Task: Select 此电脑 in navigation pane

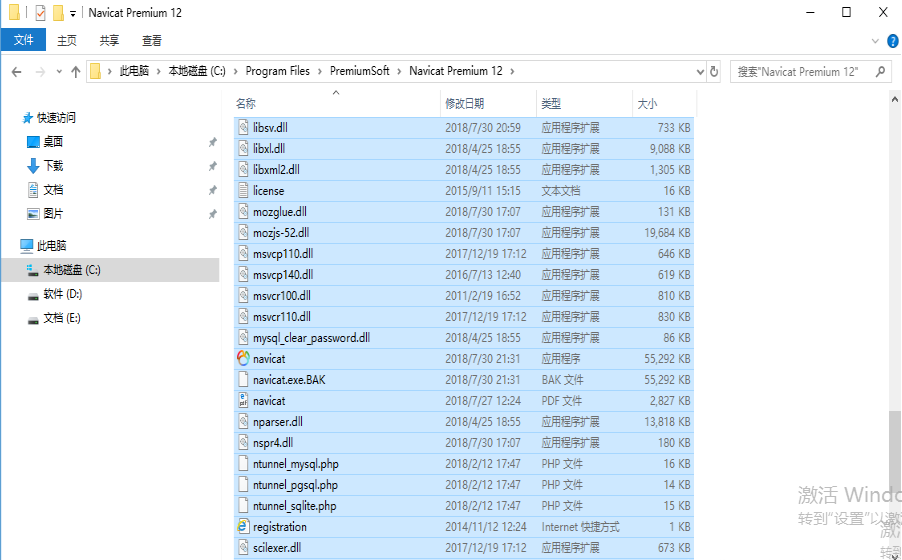Action: coord(51,246)
